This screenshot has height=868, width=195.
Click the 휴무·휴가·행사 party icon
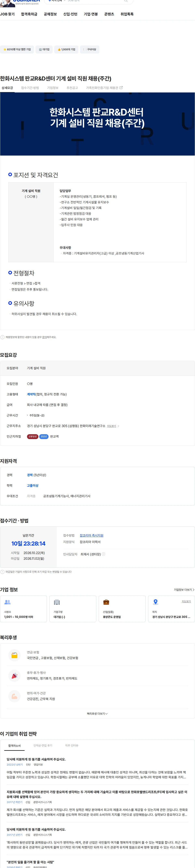point(14,676)
